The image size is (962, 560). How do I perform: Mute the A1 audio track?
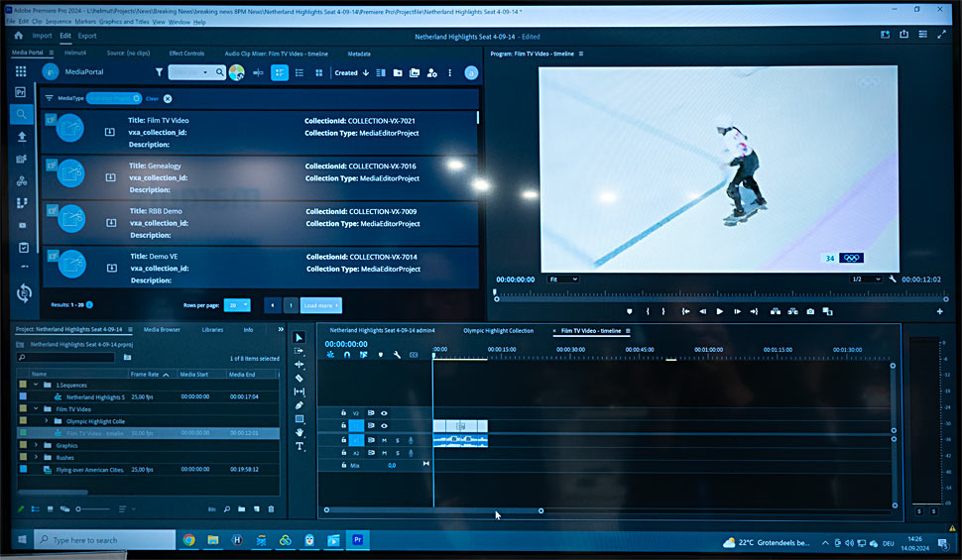point(385,440)
